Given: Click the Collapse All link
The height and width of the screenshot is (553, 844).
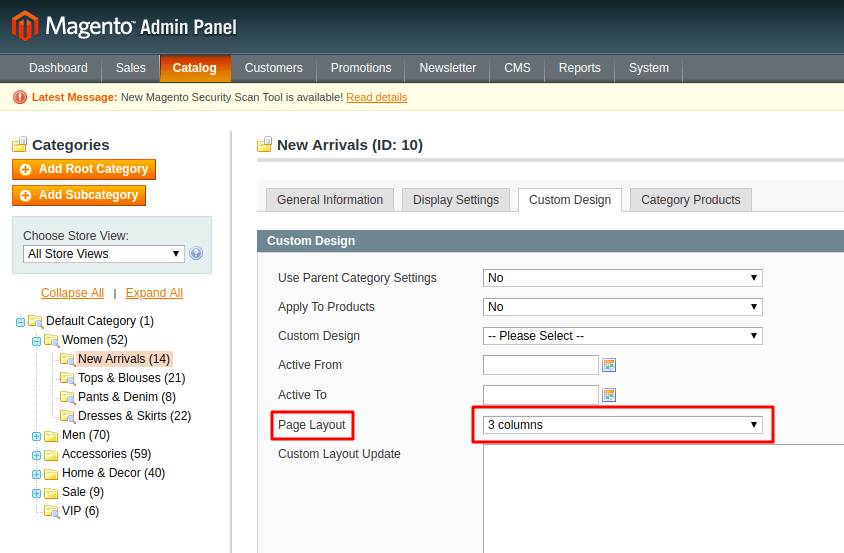Looking at the screenshot, I should click(x=72, y=293).
